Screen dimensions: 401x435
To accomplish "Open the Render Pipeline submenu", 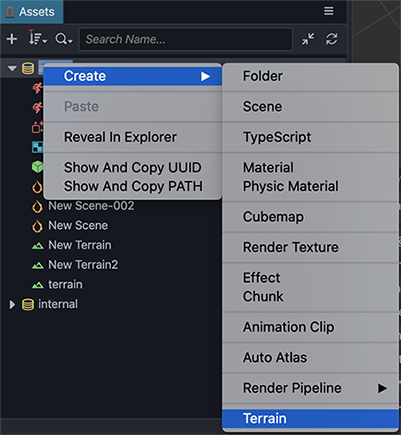I will tap(310, 388).
